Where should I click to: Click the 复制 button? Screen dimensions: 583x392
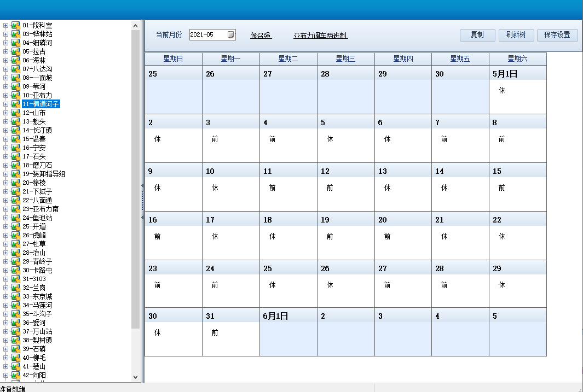coord(477,35)
